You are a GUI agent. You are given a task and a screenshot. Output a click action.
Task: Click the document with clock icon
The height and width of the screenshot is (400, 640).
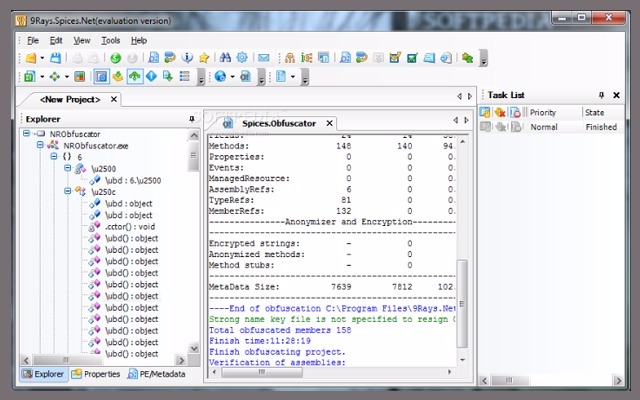click(446, 58)
